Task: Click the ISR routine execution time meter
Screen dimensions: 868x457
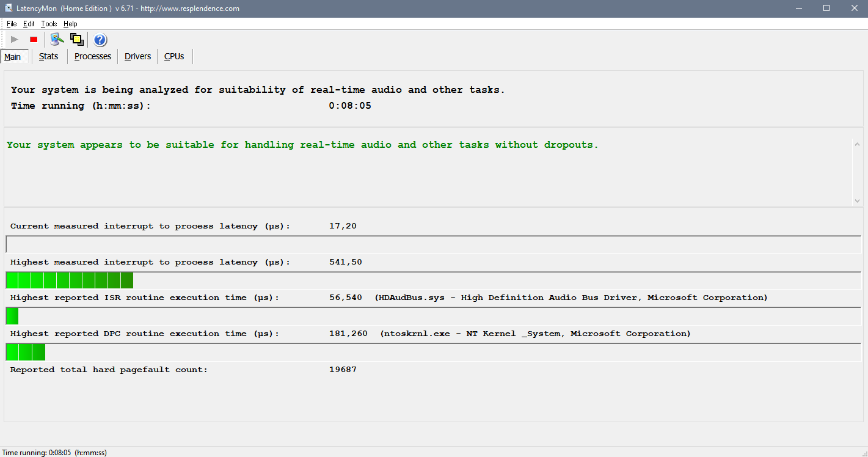Action: 433,316
